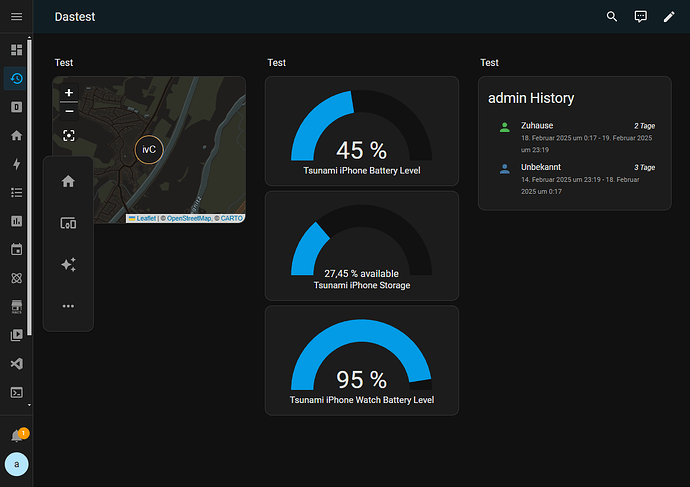The width and height of the screenshot is (690, 487).
Task: Select the devices icon in the floating panel
Action: [x=68, y=224]
